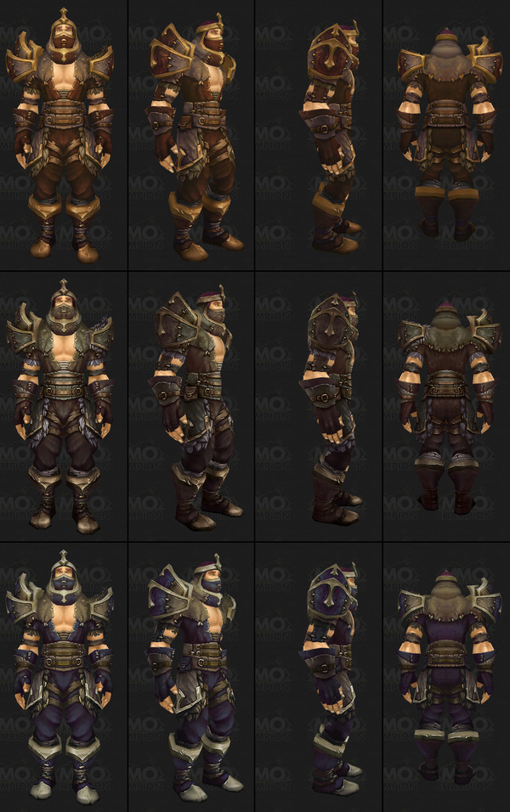Click the fur cape on purple back-view character

pyautogui.click(x=445, y=607)
